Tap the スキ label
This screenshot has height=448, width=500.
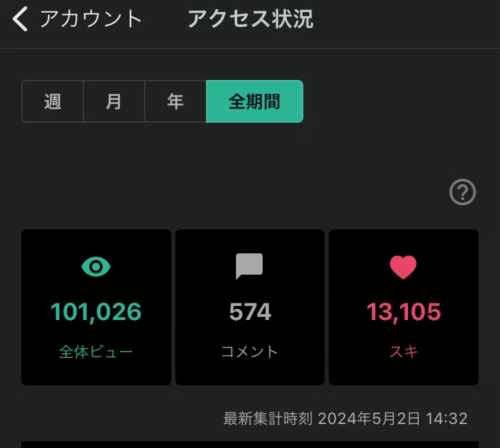pos(404,352)
